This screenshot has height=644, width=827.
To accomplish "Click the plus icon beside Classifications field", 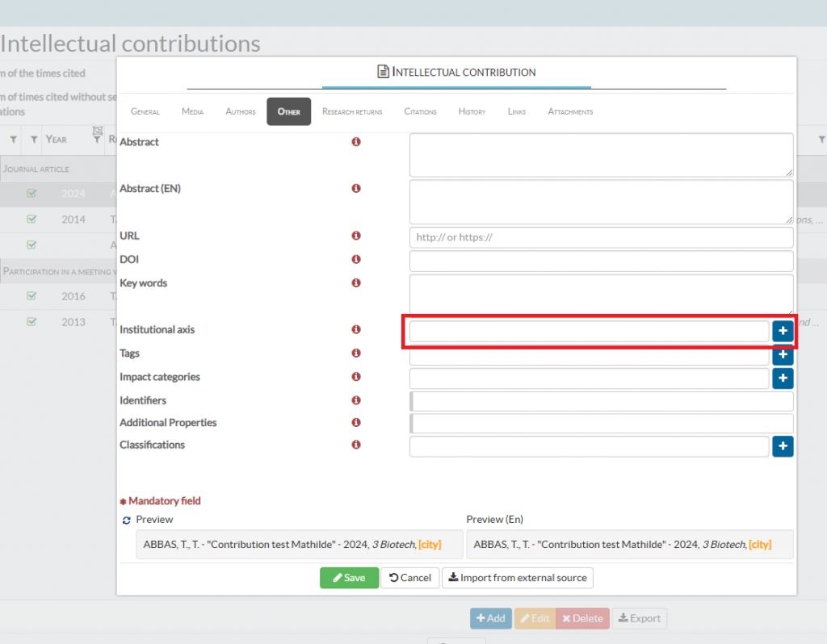I will point(783,446).
